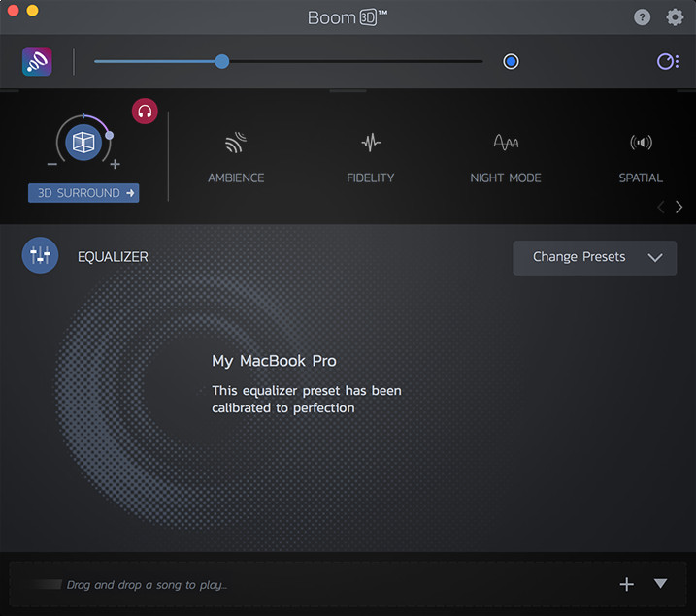Click the Ambience effect icon

236,143
